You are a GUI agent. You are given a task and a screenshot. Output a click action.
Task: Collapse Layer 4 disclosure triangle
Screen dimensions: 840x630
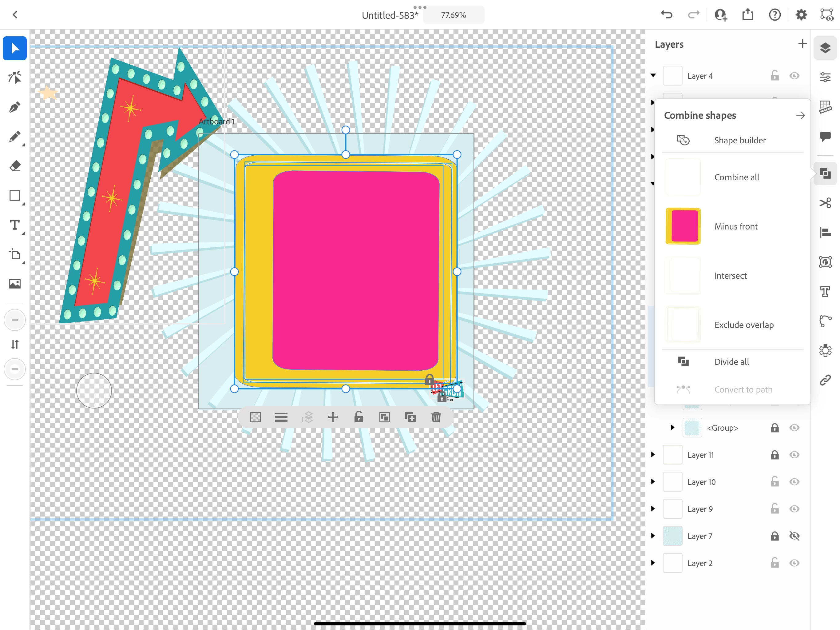point(653,75)
